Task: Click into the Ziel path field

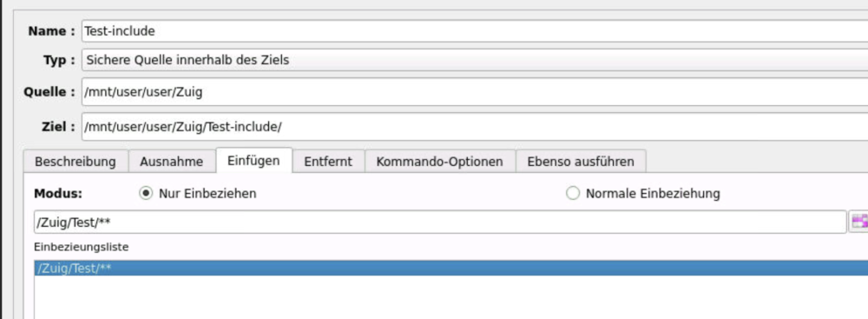Action: (x=475, y=127)
